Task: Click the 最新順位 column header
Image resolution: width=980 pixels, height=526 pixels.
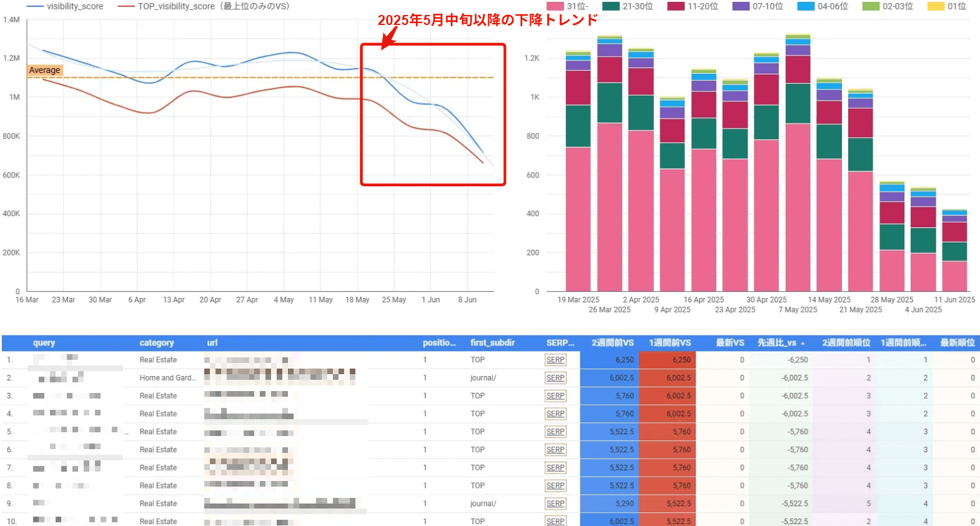Action: tap(958, 343)
